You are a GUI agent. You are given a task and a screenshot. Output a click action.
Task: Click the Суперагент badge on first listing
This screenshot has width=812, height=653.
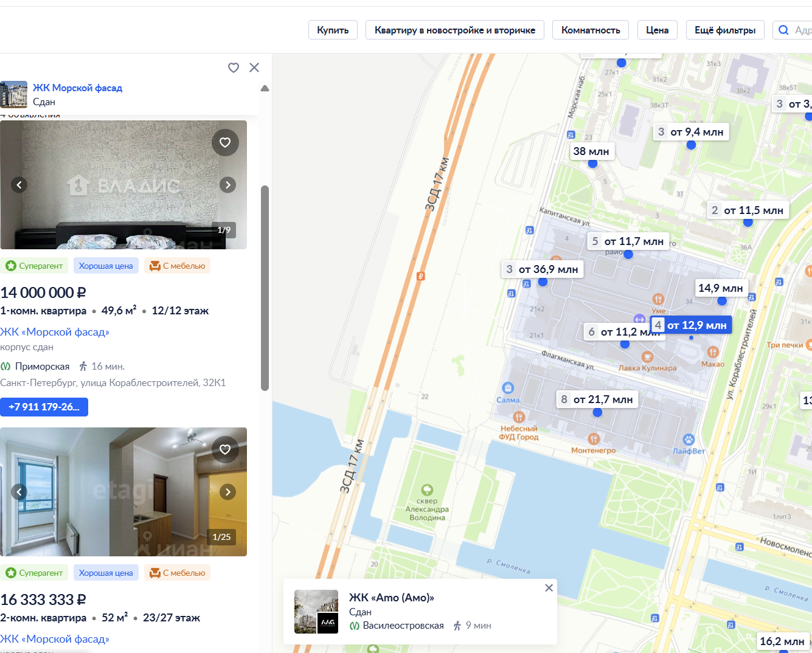click(x=34, y=266)
